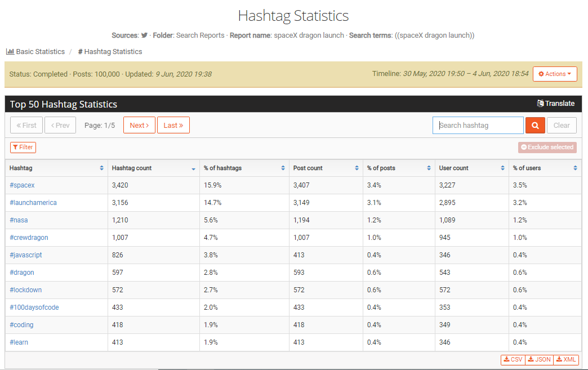Open the #nasa hashtag link
Viewport: 588px width, 370px height.
click(19, 220)
